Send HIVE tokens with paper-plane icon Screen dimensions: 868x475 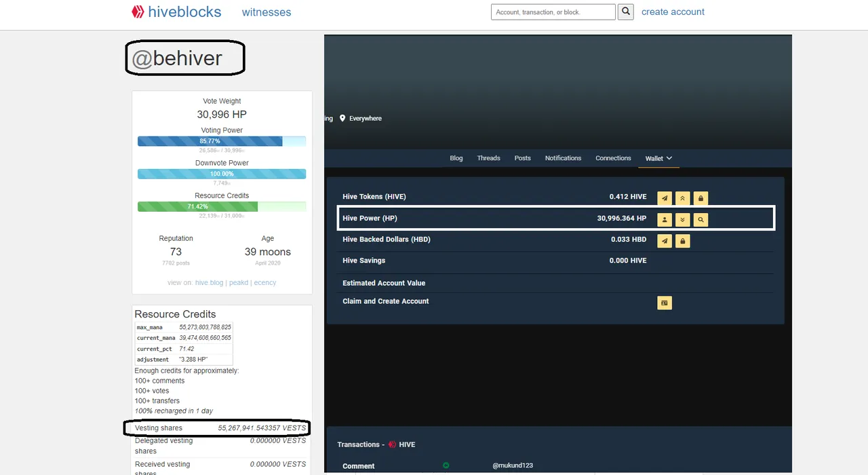[x=665, y=198]
